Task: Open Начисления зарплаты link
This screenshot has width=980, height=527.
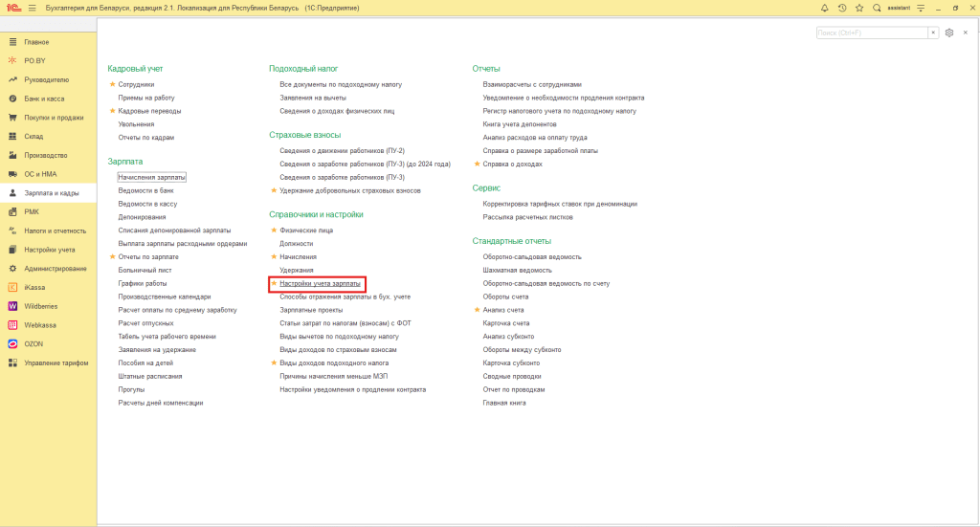Action: [x=152, y=177]
